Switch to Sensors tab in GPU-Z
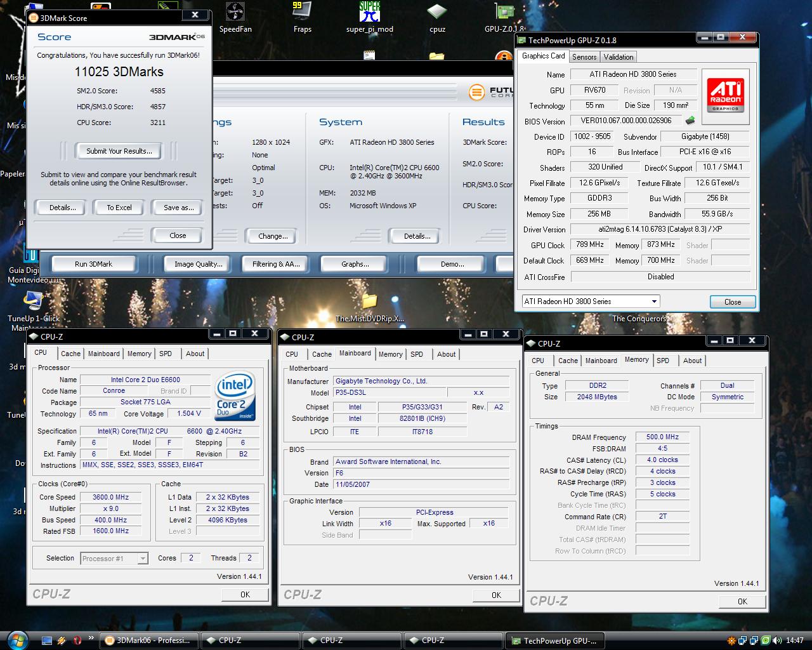 click(584, 57)
